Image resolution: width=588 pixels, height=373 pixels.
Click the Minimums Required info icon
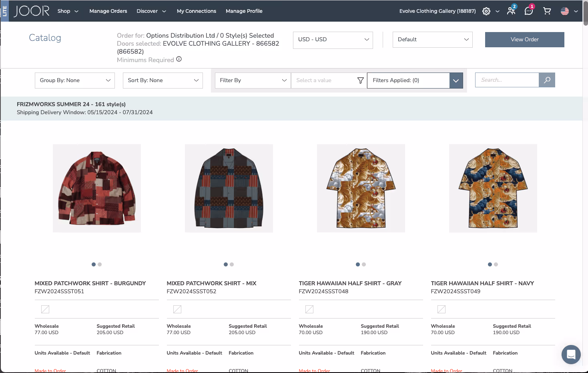(x=179, y=59)
